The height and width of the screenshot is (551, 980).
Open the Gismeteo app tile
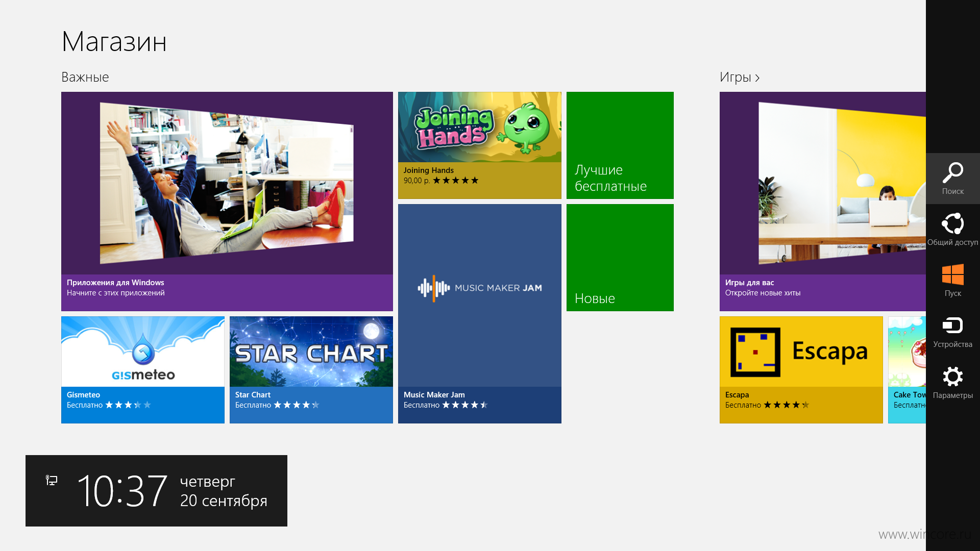coord(143,370)
